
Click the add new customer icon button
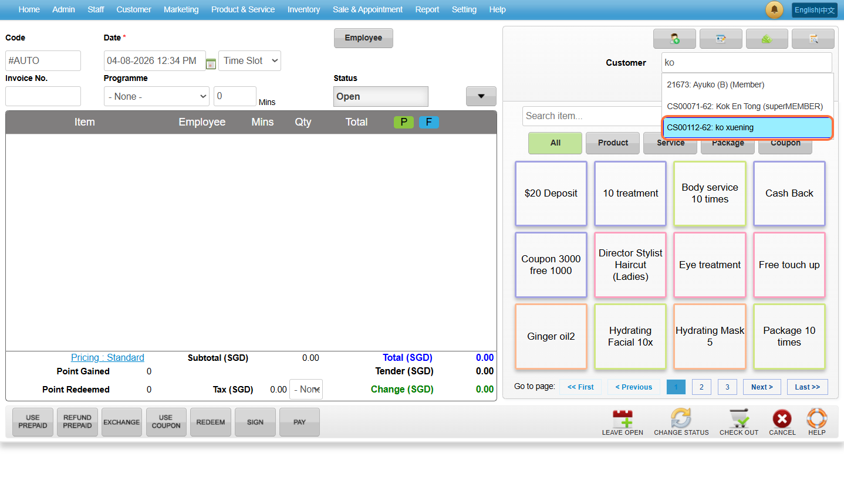(x=674, y=39)
